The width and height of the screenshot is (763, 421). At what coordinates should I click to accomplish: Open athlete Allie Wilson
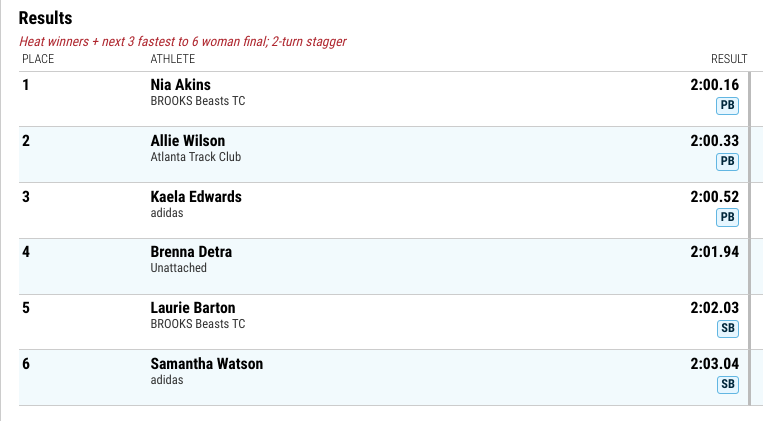pos(188,141)
